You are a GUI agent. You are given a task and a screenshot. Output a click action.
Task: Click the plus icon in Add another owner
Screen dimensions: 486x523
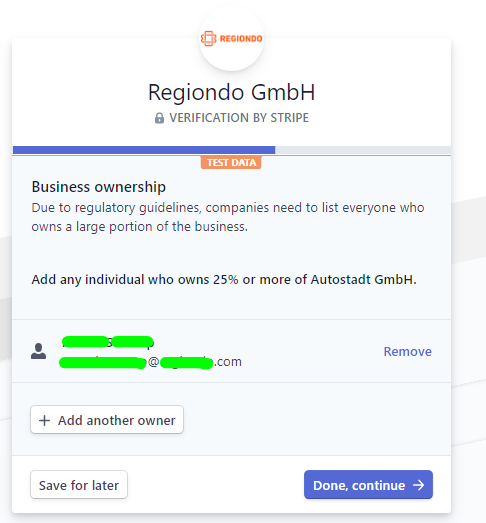tap(44, 421)
